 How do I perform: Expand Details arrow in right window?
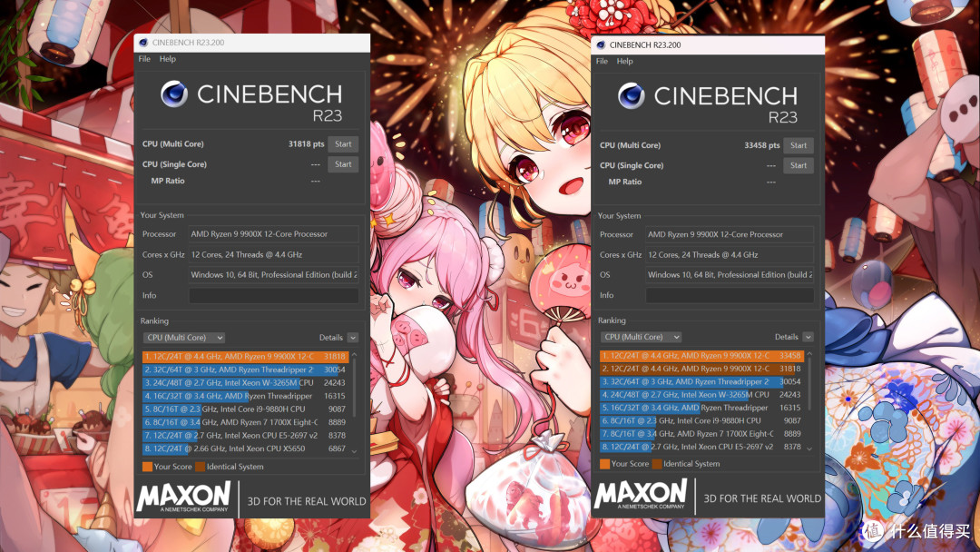[808, 337]
